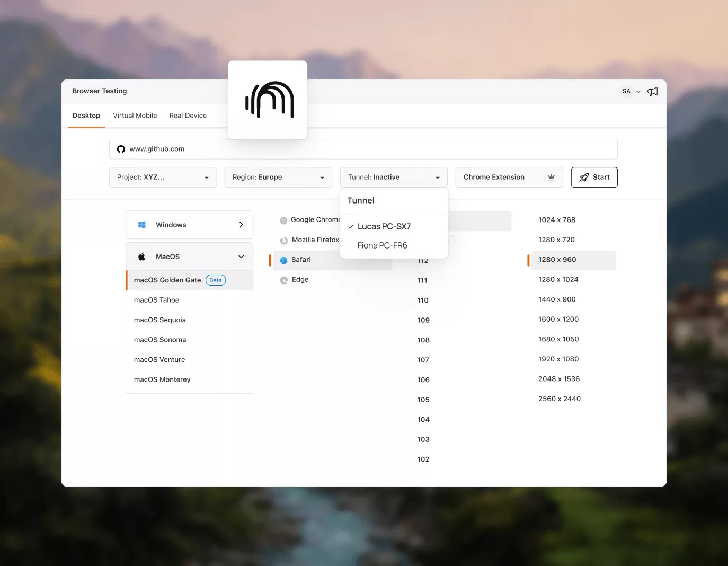The height and width of the screenshot is (566, 728).
Task: Select browser version 109
Action: [423, 320]
